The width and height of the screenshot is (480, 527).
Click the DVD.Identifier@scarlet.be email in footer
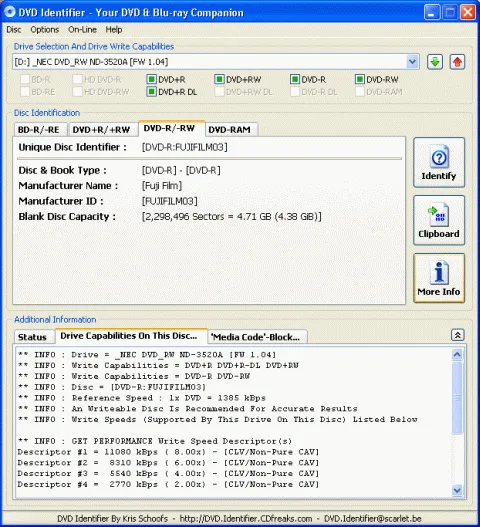(x=372, y=518)
